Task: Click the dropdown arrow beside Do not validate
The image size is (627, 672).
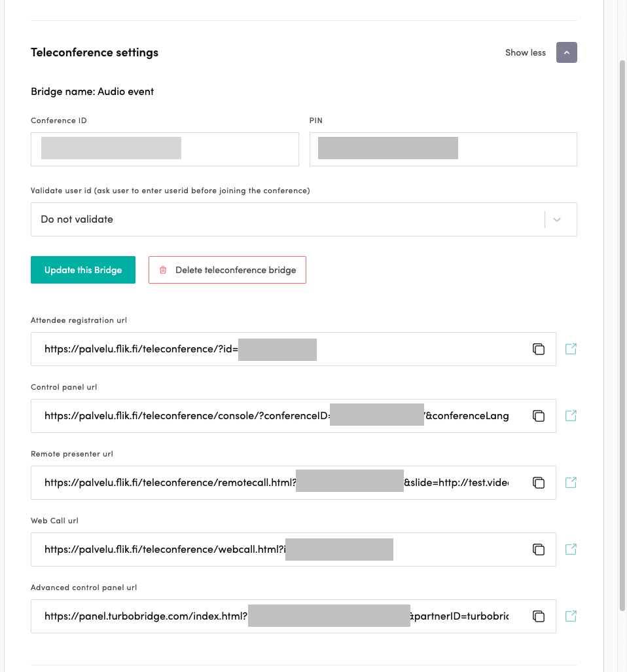Action: 557,219
